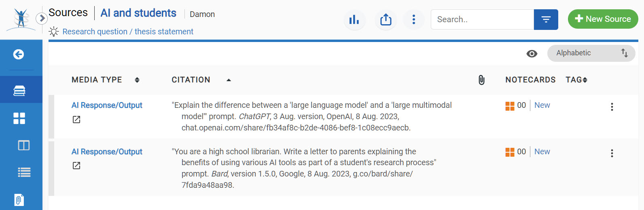Click the share/export icon
This screenshot has height=210, width=644.
coord(386,19)
